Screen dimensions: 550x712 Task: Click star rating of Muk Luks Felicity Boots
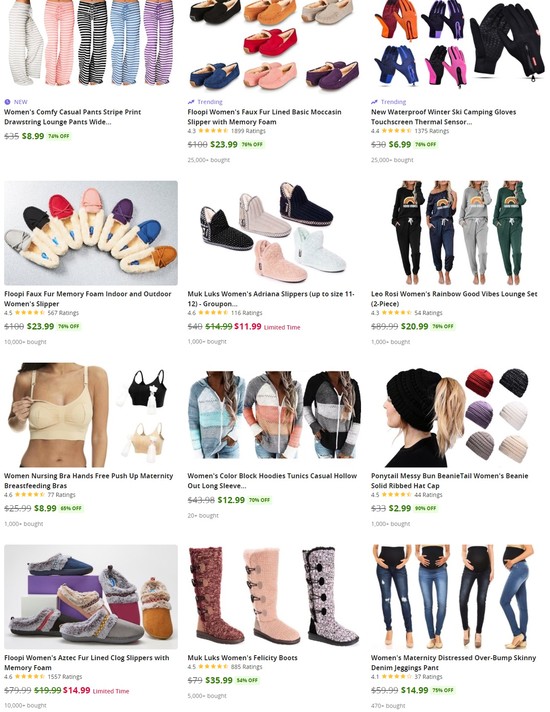[213, 667]
